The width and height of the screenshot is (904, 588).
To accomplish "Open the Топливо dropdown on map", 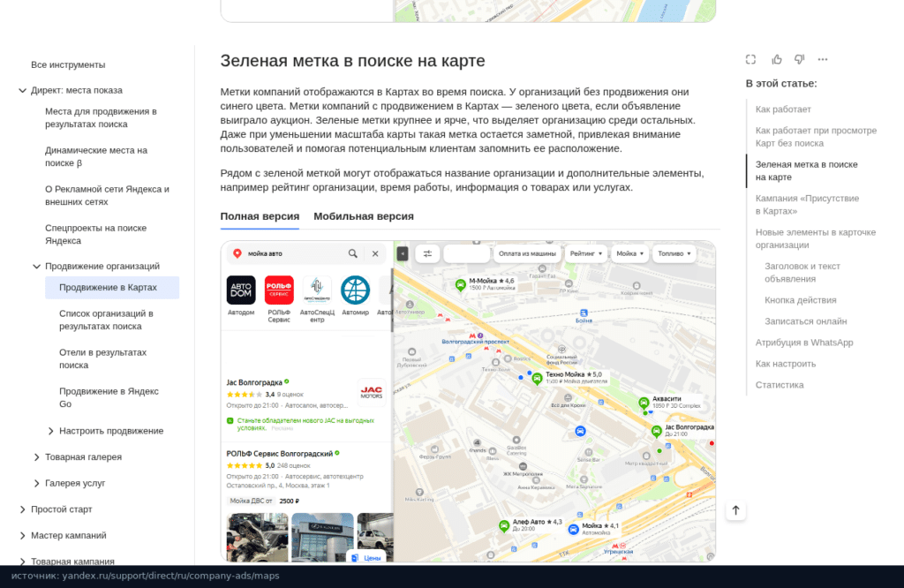I will (674, 253).
